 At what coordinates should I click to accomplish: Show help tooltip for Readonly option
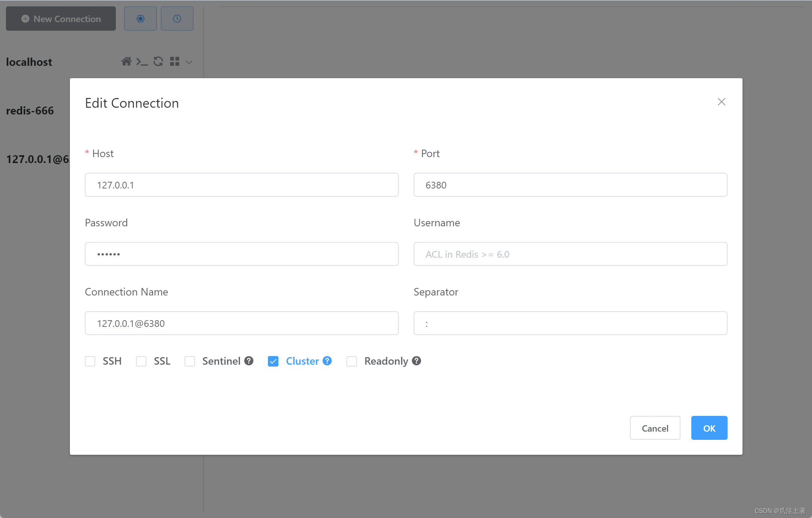(416, 361)
